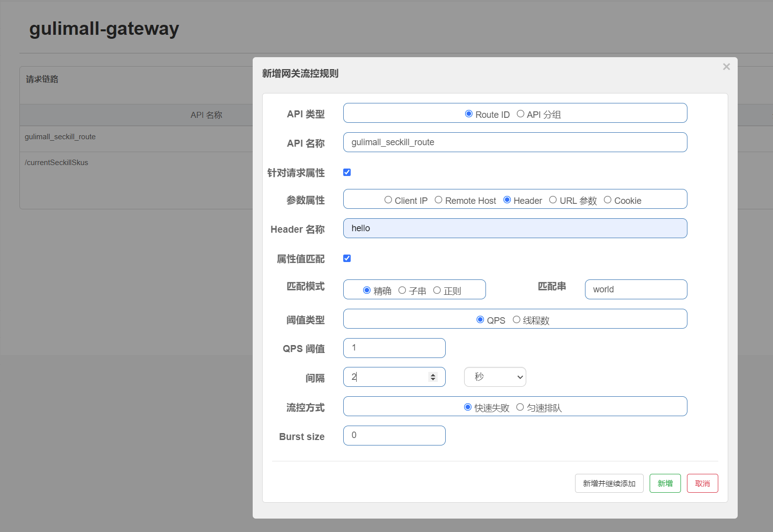Select the API 分组 radio option
This screenshot has width=773, height=532.
(x=520, y=114)
